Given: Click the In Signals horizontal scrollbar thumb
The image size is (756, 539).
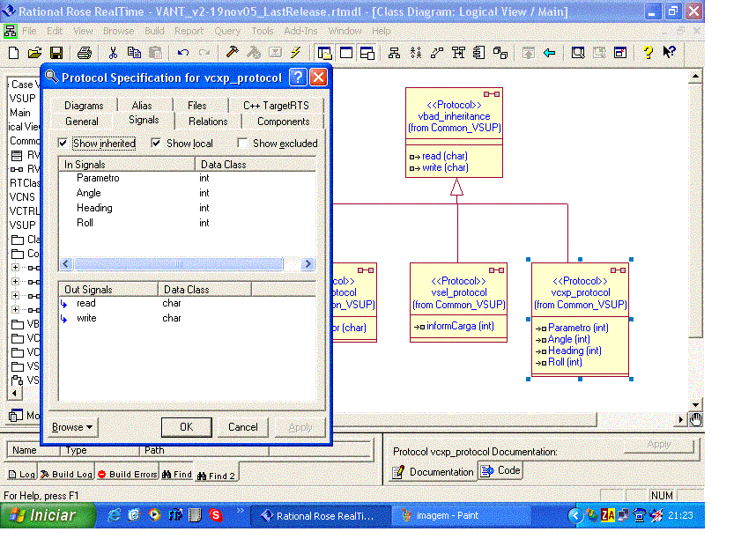Looking at the screenshot, I should tap(178, 263).
